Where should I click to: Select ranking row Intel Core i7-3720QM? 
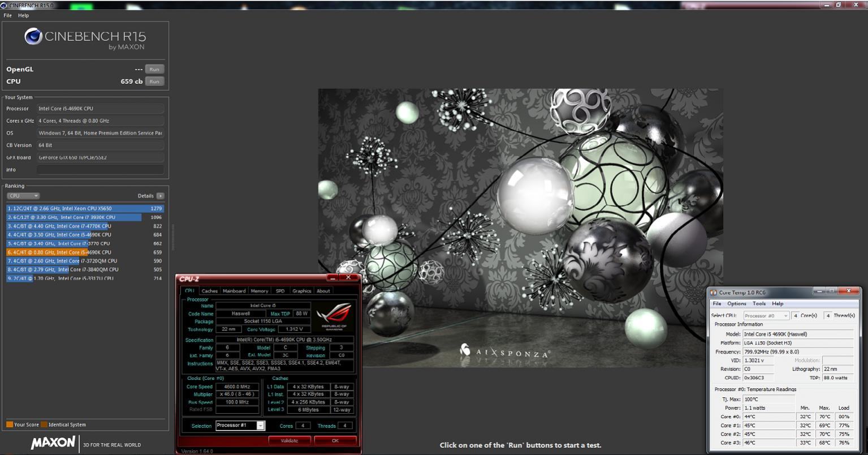pyautogui.click(x=85, y=261)
